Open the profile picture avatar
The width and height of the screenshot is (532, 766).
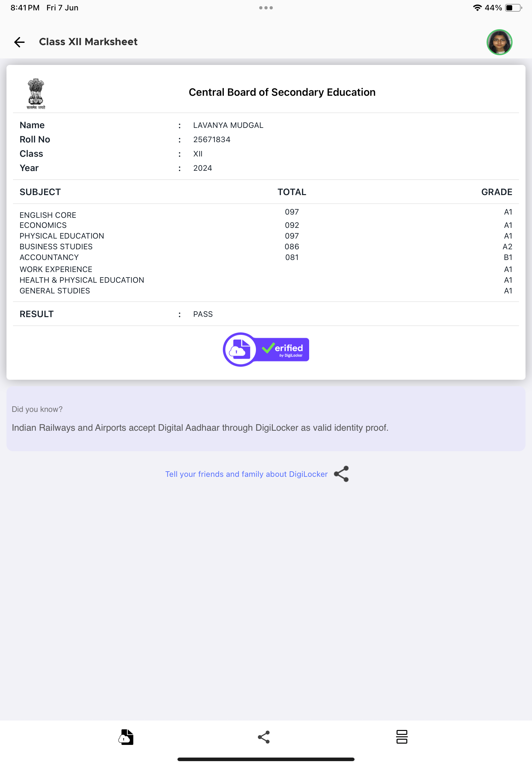(x=499, y=42)
